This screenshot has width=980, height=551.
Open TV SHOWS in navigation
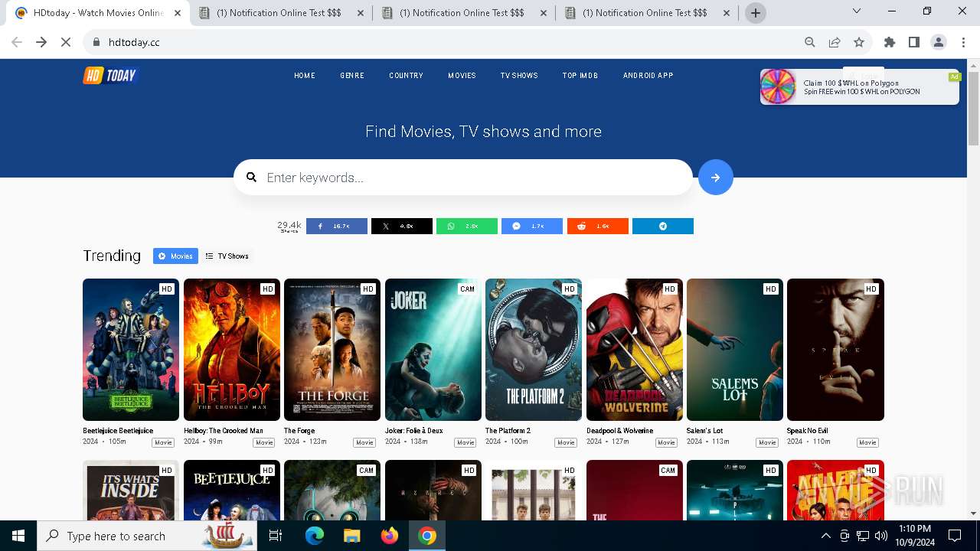pos(519,76)
